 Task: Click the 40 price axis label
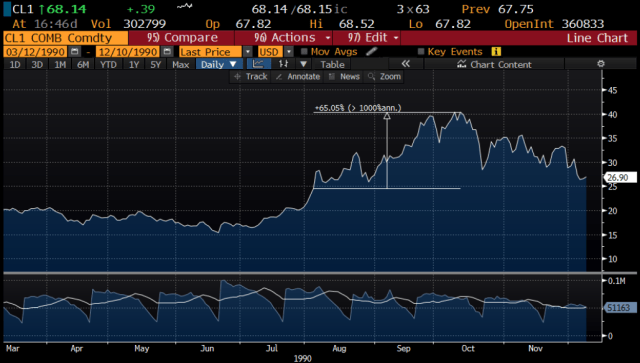[612, 114]
